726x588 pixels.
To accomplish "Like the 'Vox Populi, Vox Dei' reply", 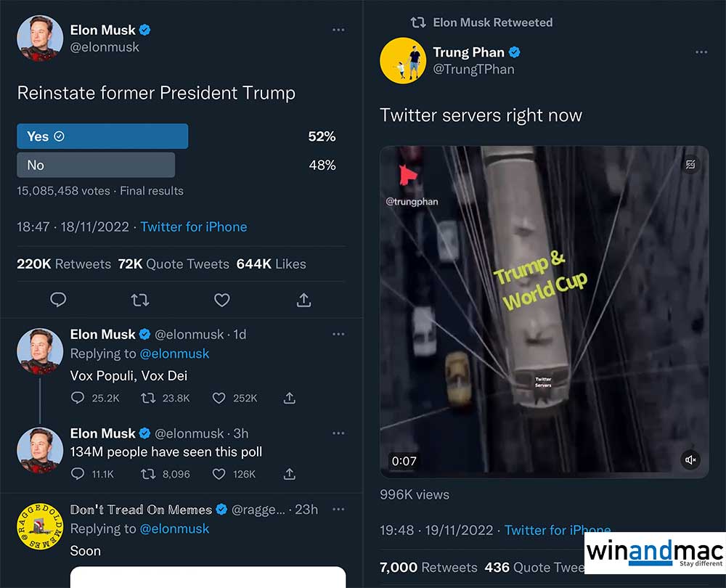I will click(x=219, y=398).
